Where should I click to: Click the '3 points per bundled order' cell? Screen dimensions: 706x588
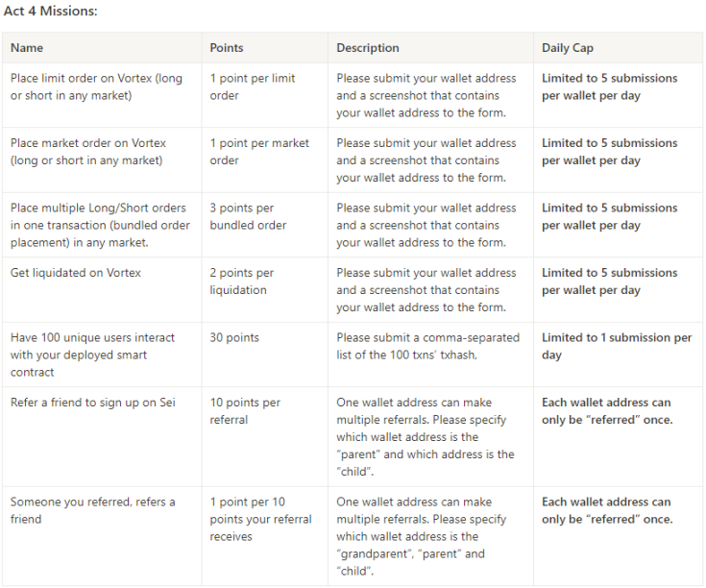248,216
